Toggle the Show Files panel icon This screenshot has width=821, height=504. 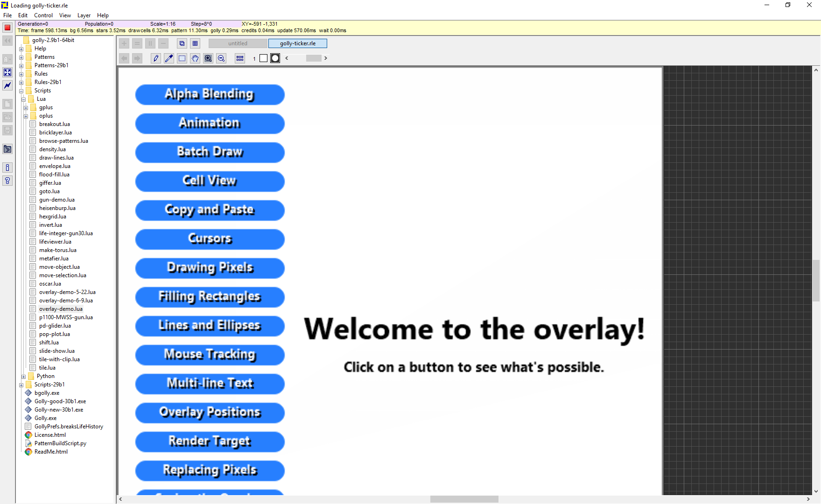[x=7, y=149]
